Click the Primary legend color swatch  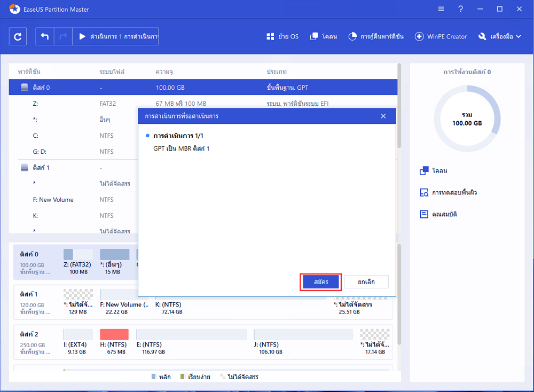(154, 377)
